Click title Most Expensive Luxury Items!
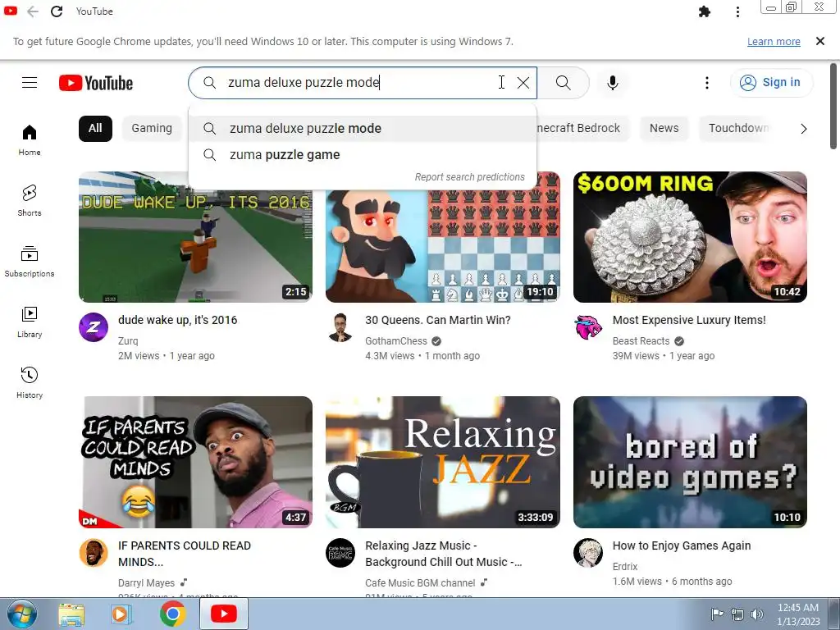This screenshot has height=630, width=840. 689,320
